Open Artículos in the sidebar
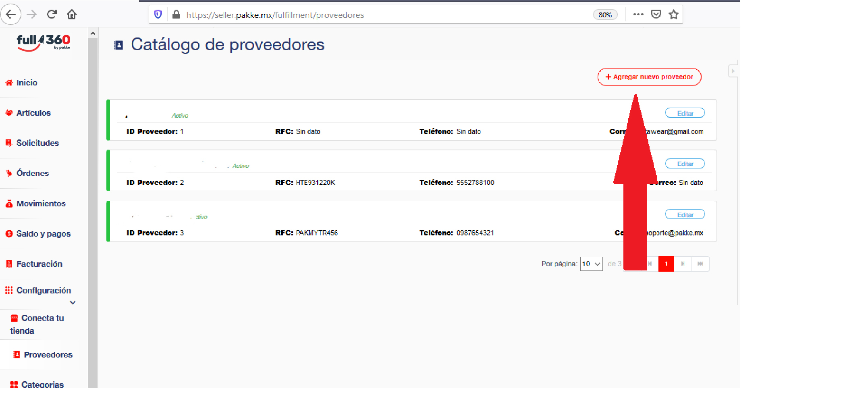This screenshot has height=395, width=868. pyautogui.click(x=33, y=113)
